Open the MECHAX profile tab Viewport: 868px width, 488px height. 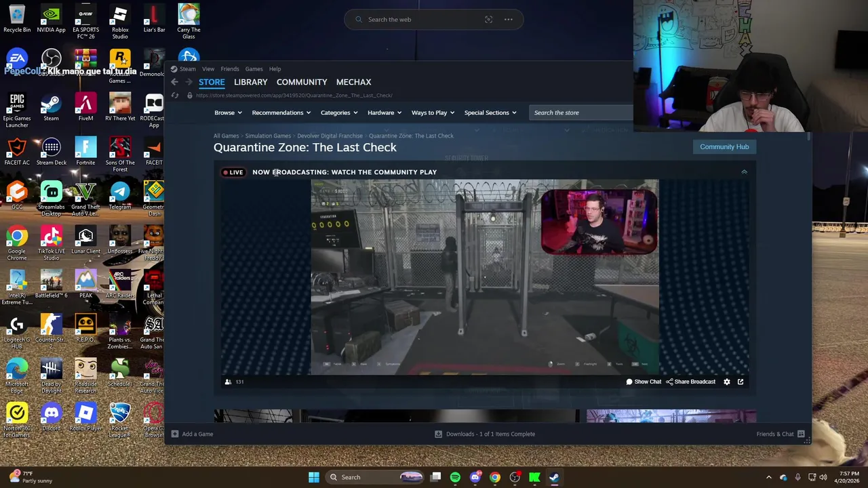[x=353, y=82]
